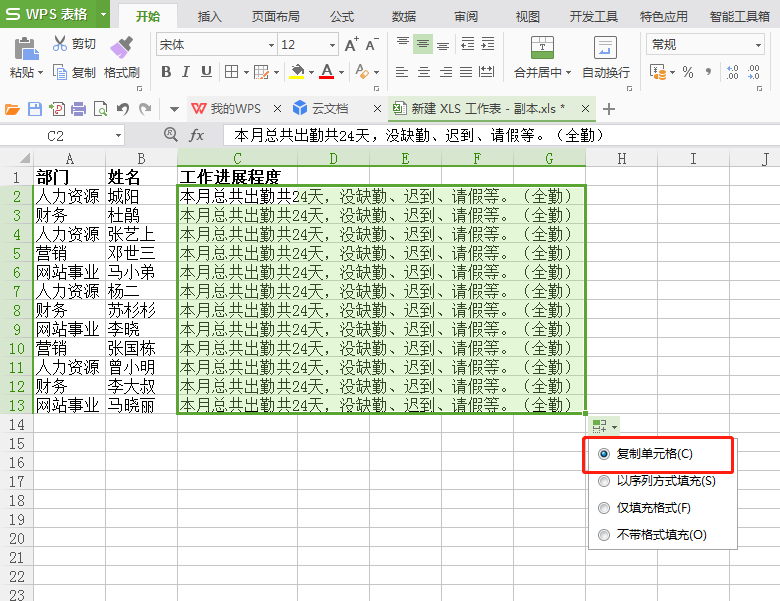Screen dimensions: 780x601
Task: Click the select-all corner triangle
Action: (x=24, y=158)
